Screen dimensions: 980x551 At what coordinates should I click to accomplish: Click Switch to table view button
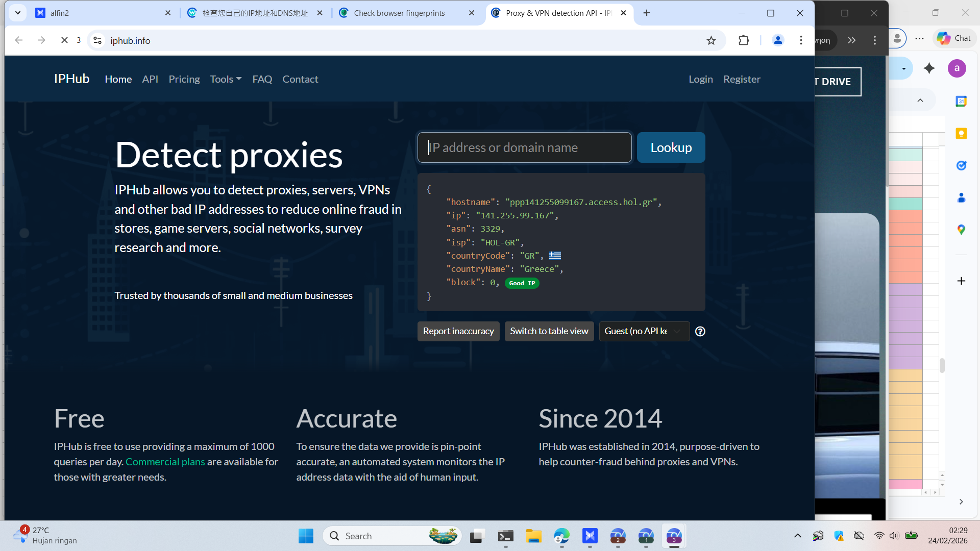click(549, 332)
